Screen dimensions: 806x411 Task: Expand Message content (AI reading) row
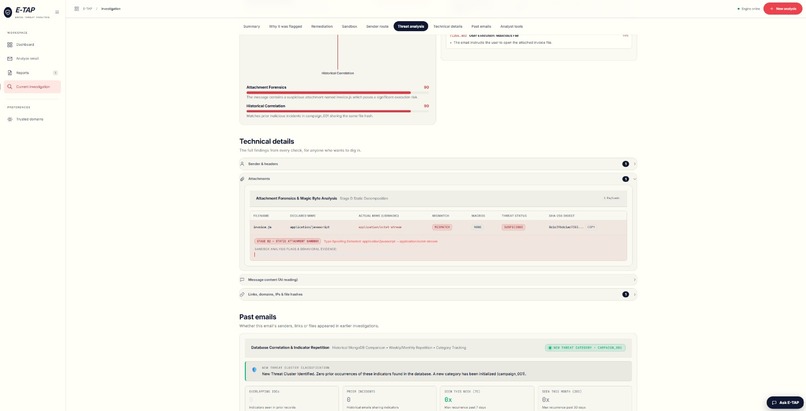coord(438,280)
